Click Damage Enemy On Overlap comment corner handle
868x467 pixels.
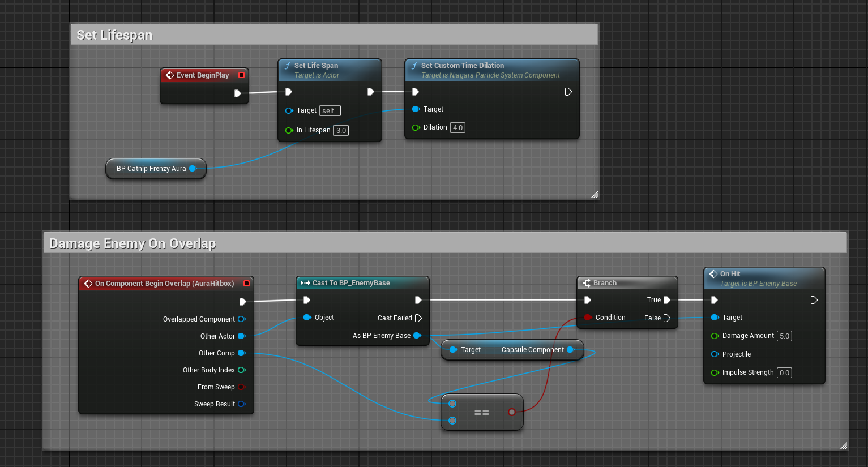point(843,445)
